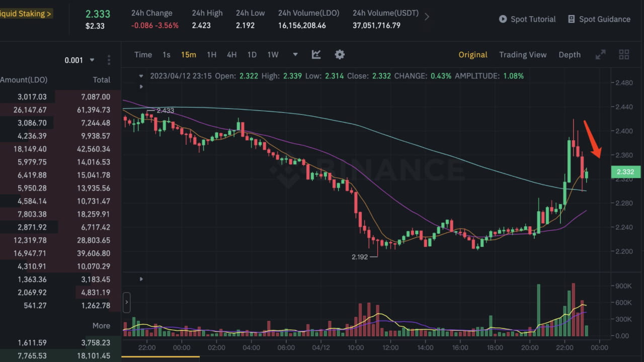Open the extra timeframes dropdown arrow
This screenshot has width=644, height=362.
click(294, 54)
